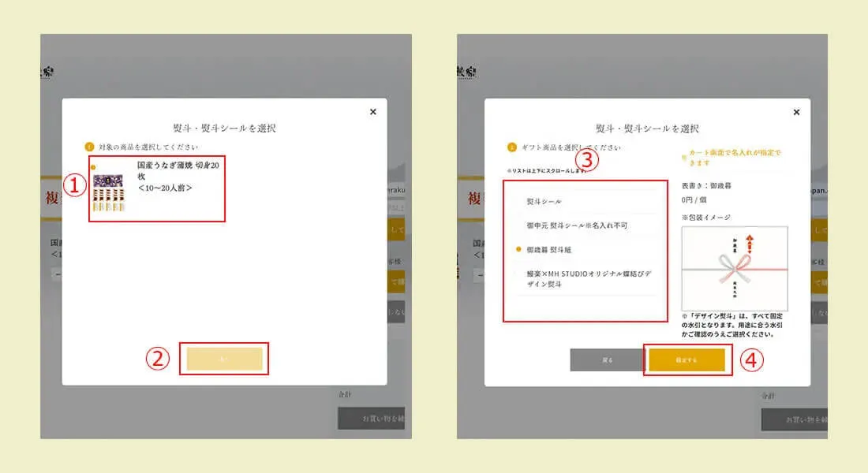868x473 pixels.
Task: Select MH STUDIO オリジナル蝶結びデザイン熨斗
Action: click(x=588, y=278)
